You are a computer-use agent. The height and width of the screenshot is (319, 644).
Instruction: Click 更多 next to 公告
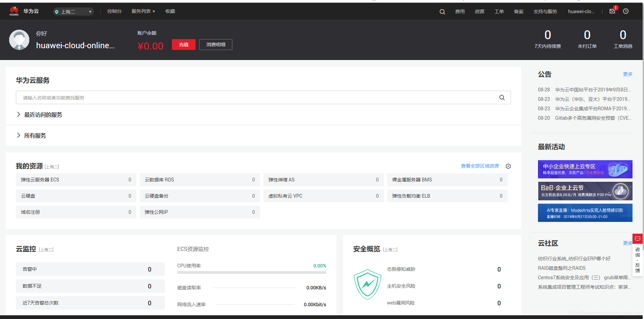coord(628,74)
